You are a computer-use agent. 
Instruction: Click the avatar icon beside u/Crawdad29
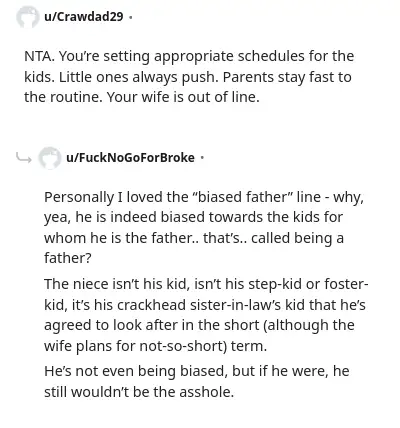28,17
